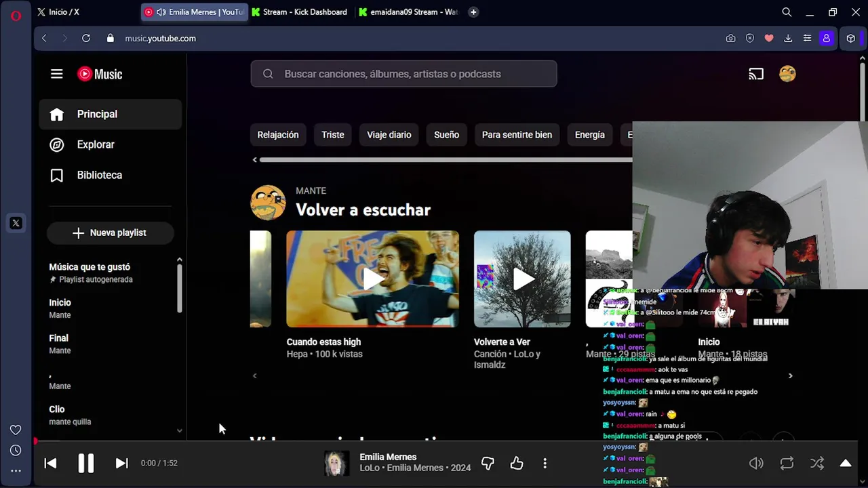Select the Energía mood chip
The width and height of the screenshot is (868, 488).
590,135
